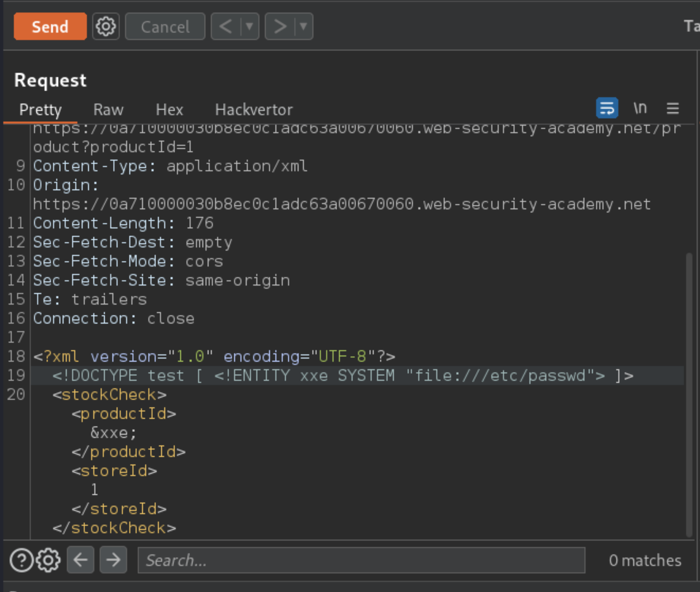Viewport: 700px width, 592px height.
Task: Click the DOCTYPE ENTITY xxe line
Action: [x=343, y=376]
